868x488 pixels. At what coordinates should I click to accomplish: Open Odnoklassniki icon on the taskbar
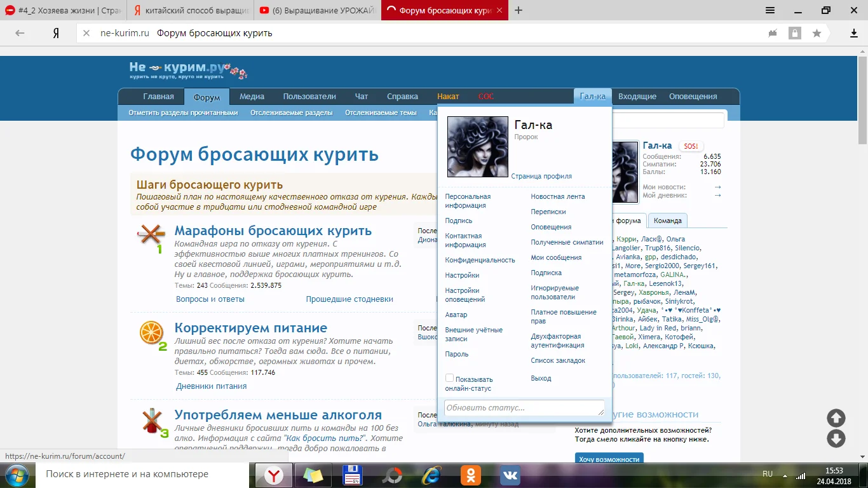tap(471, 475)
